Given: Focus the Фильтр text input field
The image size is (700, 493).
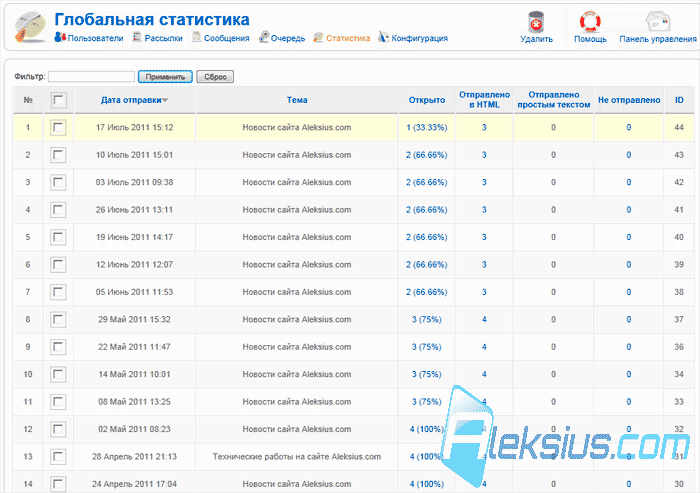Looking at the screenshot, I should coord(92,77).
